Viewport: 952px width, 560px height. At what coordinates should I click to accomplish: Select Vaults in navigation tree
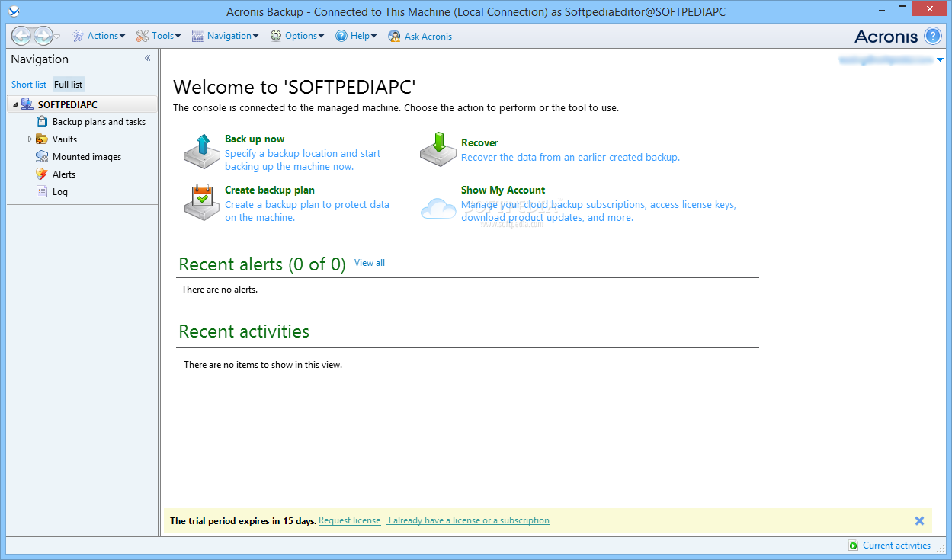(x=65, y=139)
